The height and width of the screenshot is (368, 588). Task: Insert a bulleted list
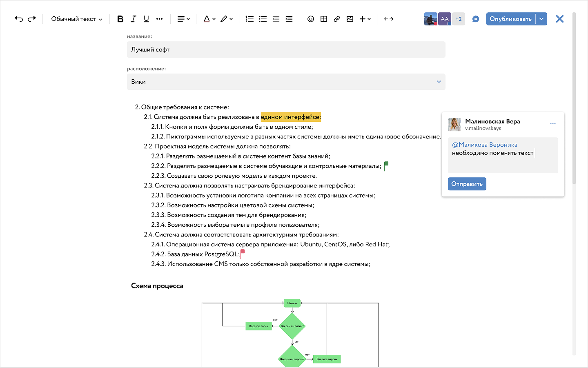[263, 19]
